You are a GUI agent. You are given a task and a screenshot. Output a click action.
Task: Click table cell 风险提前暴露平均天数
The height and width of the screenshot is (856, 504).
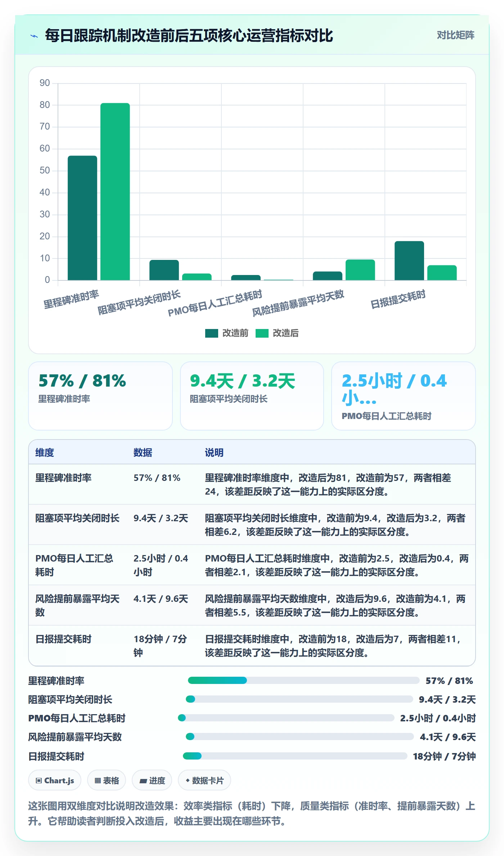pos(77,605)
